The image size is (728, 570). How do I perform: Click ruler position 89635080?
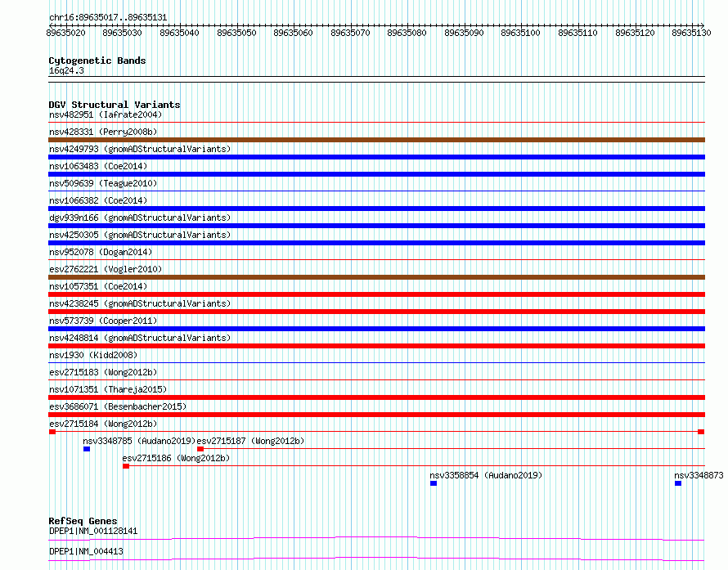pyautogui.click(x=407, y=33)
